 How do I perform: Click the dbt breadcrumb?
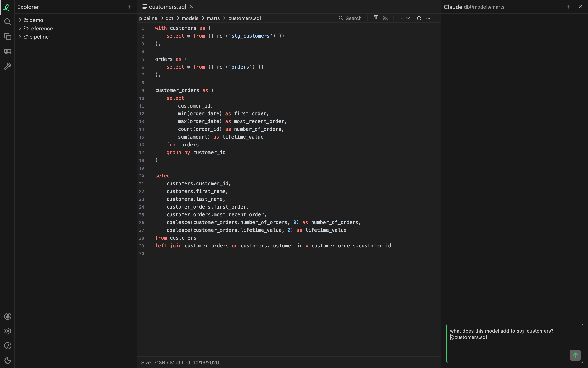click(x=169, y=18)
